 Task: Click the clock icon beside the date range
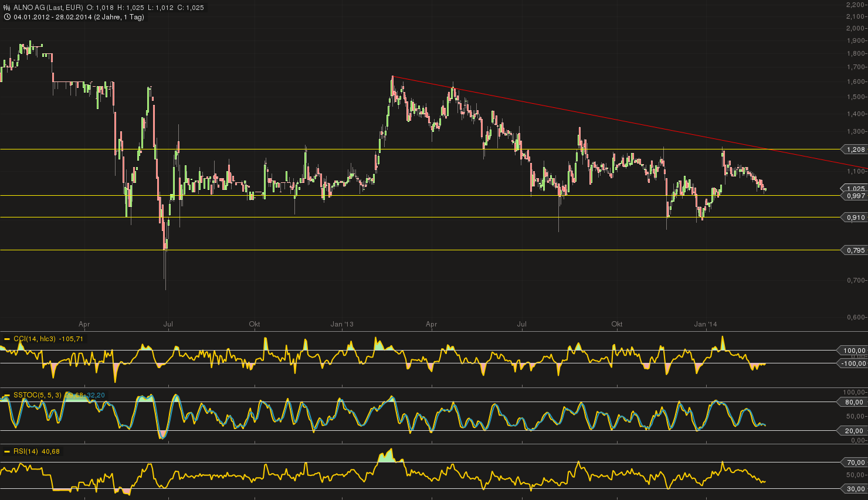[6, 17]
